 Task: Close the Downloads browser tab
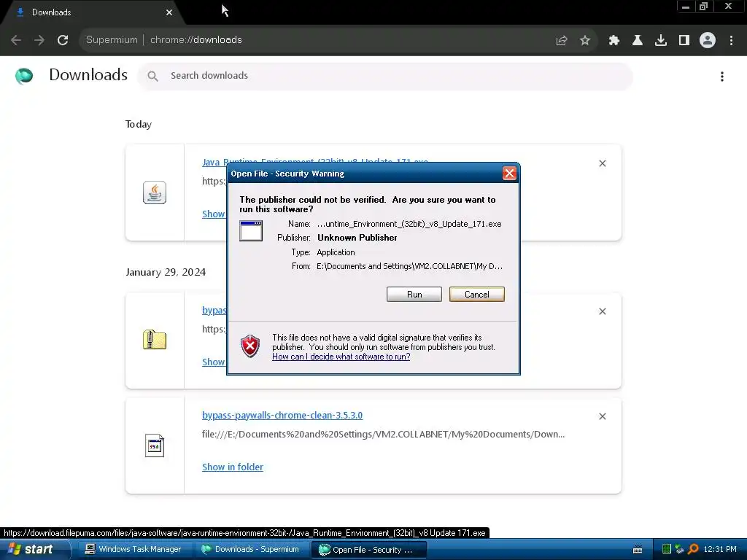169,12
